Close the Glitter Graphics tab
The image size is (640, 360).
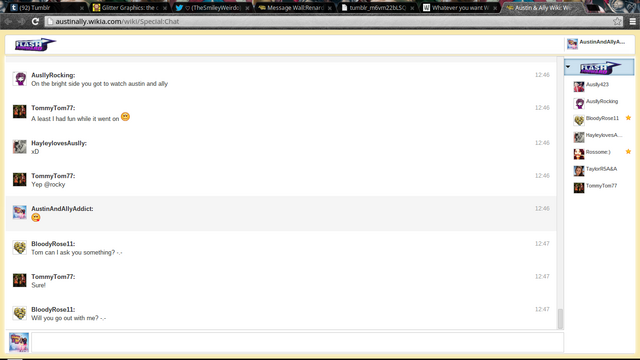[164, 8]
